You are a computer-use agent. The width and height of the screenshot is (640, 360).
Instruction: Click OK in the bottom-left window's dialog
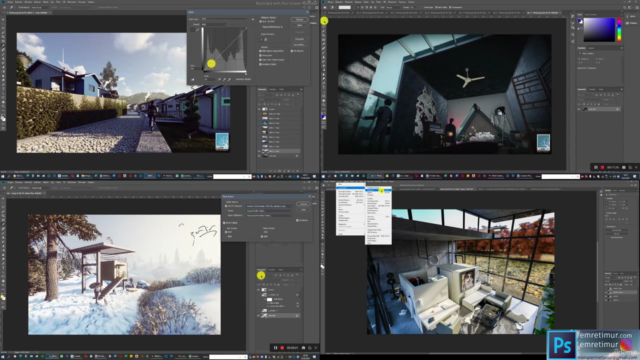point(303,204)
